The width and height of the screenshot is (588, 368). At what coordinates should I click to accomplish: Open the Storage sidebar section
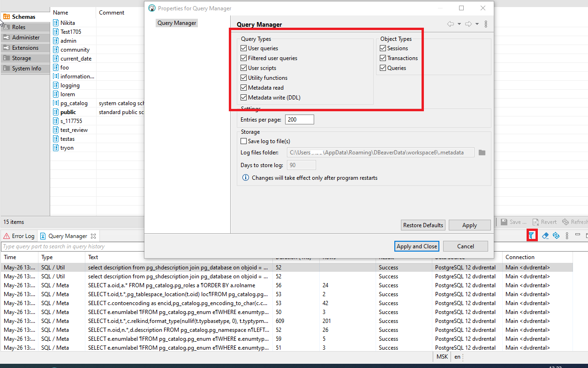click(x=25, y=58)
